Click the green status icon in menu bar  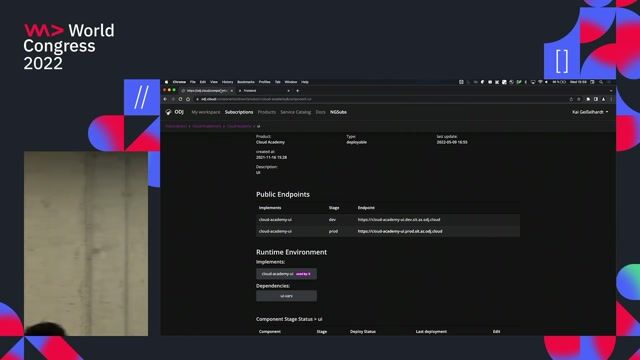[x=519, y=82]
